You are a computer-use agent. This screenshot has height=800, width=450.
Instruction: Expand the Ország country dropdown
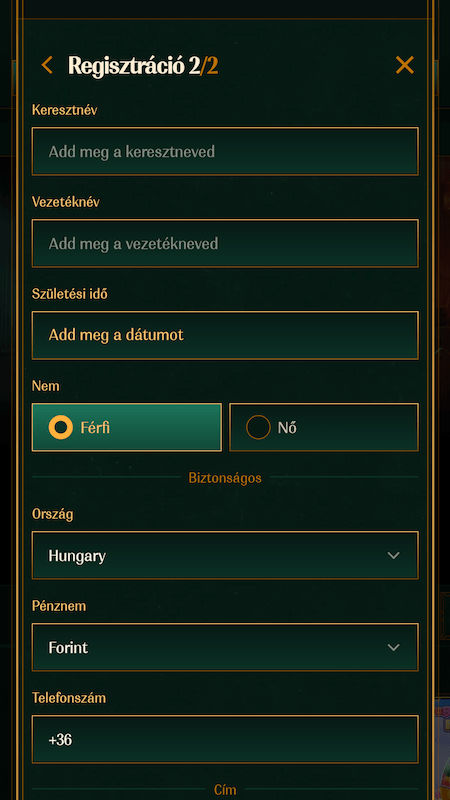[x=225, y=555]
